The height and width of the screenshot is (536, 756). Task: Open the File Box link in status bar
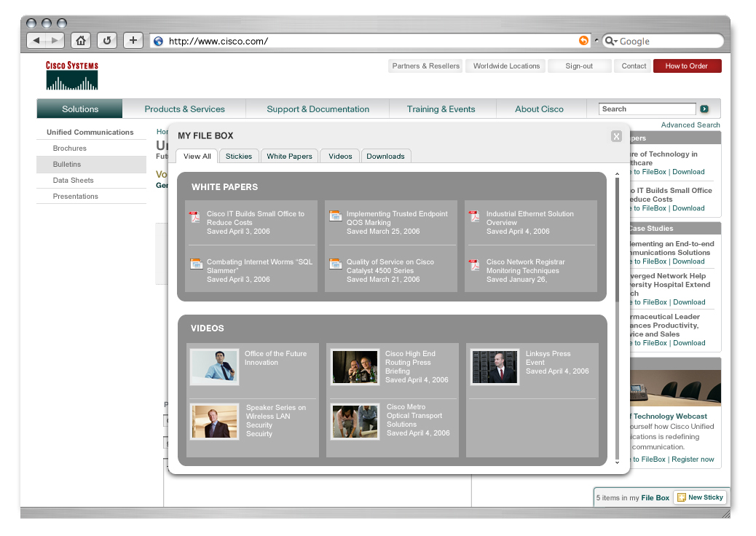click(x=655, y=498)
